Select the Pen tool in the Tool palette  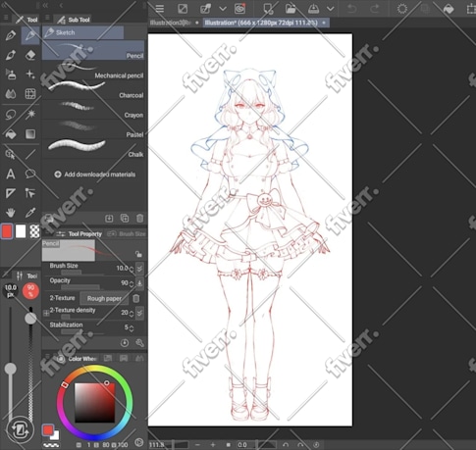click(x=11, y=35)
